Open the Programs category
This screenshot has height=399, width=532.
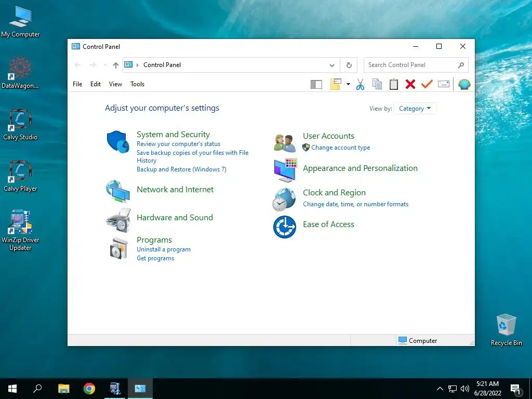tap(154, 240)
